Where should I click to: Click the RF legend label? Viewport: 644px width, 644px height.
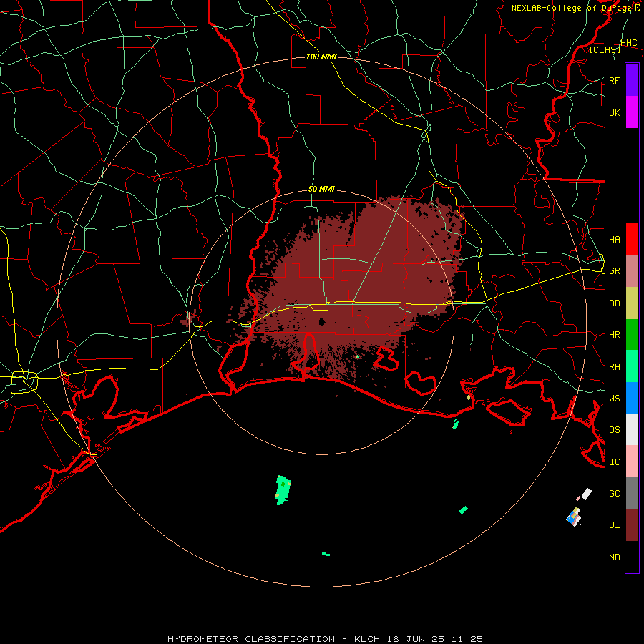(614, 80)
